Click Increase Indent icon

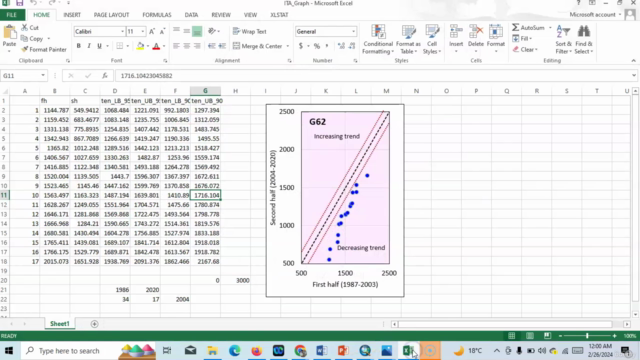tap(222, 46)
